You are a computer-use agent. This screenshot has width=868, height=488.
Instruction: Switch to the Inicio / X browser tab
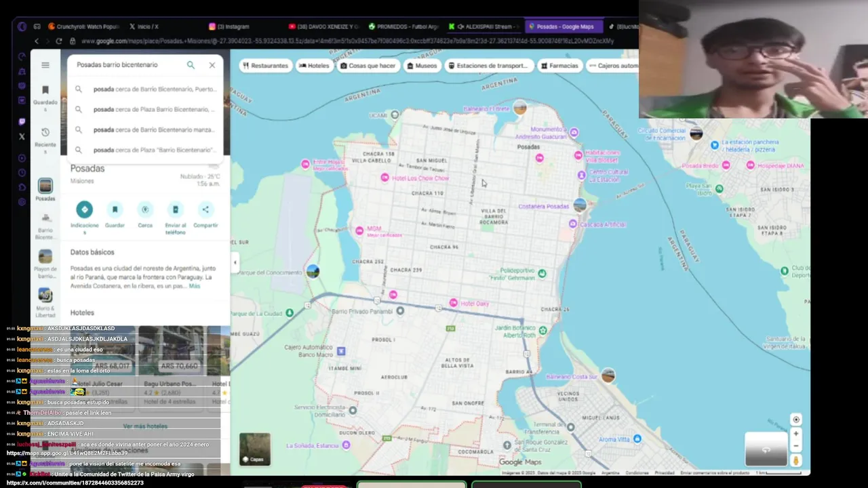coord(142,26)
